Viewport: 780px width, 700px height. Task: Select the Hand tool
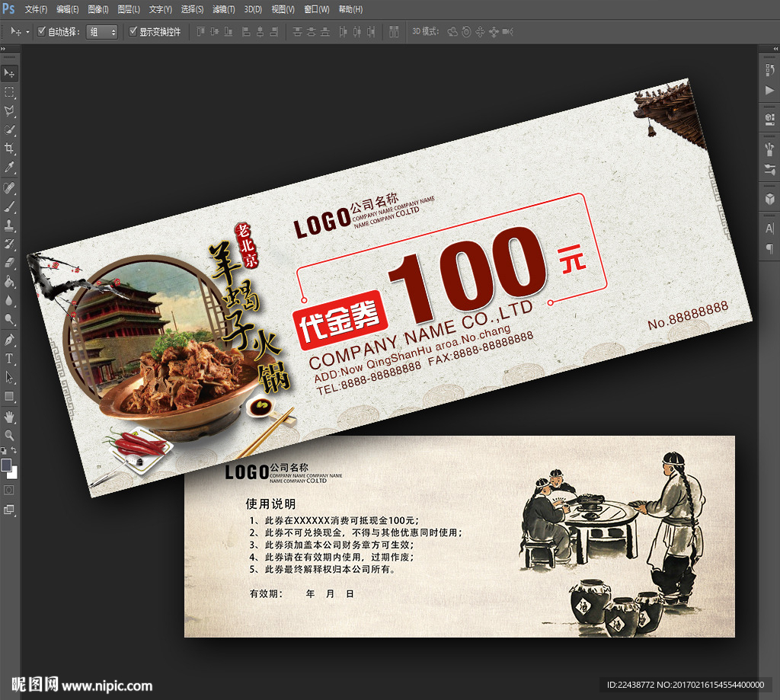coord(9,417)
